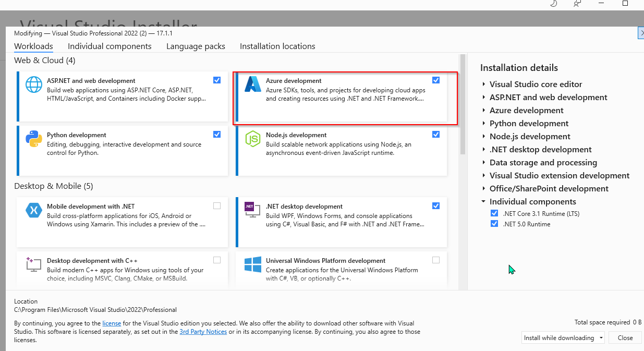Expand Node.js development installation details

coord(484,137)
